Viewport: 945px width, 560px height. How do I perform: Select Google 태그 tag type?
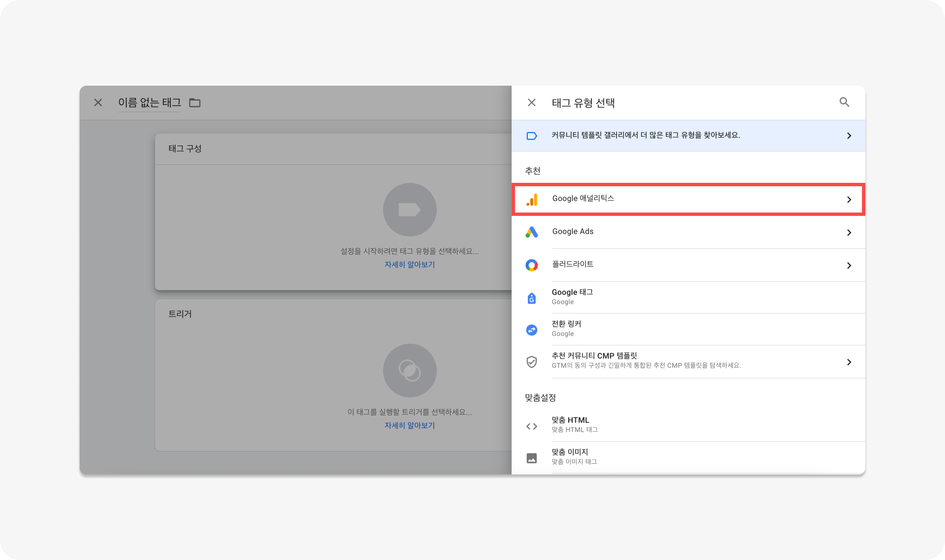pyautogui.click(x=688, y=297)
